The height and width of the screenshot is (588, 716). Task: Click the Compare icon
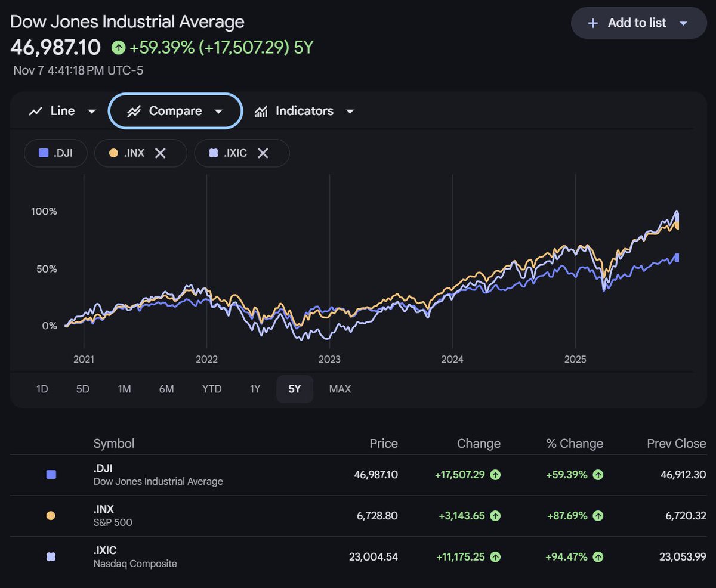(134, 111)
